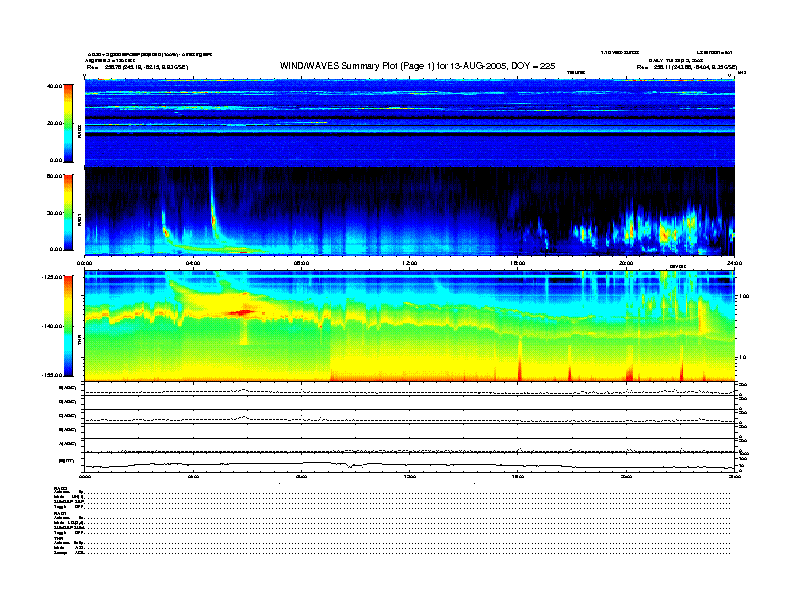Screen dimensions: 792x612
Task: Click the vertical TNR axis label
Action: click(x=79, y=342)
